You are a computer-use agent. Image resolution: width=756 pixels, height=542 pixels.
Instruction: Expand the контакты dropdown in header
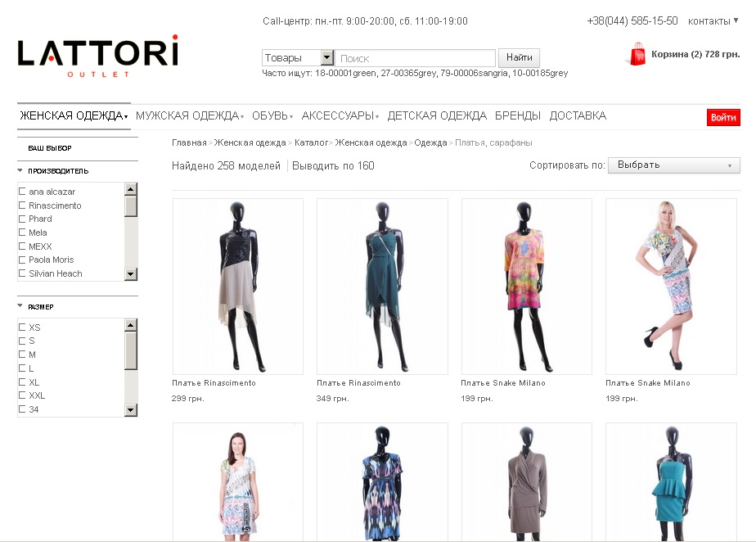coord(713,20)
